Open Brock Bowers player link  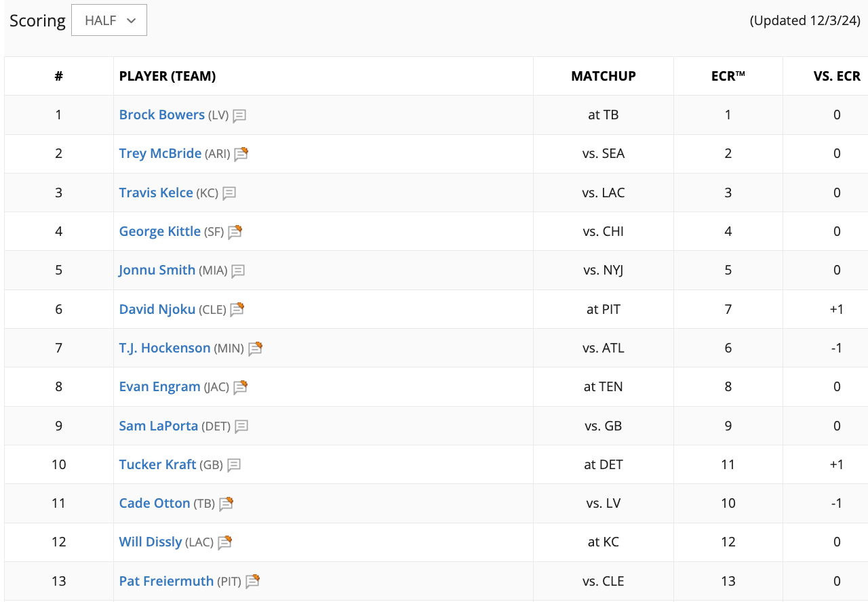pos(162,115)
